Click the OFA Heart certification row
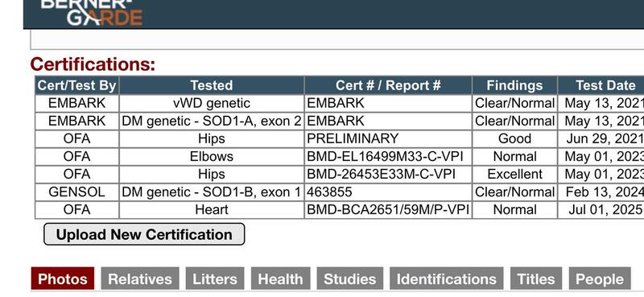 tap(339, 210)
